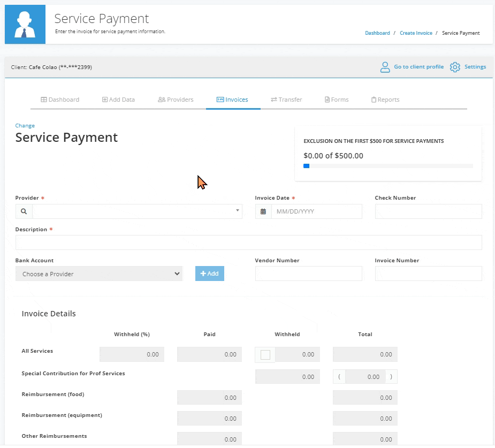Click the $500 exclusion progress bar

pos(388,166)
